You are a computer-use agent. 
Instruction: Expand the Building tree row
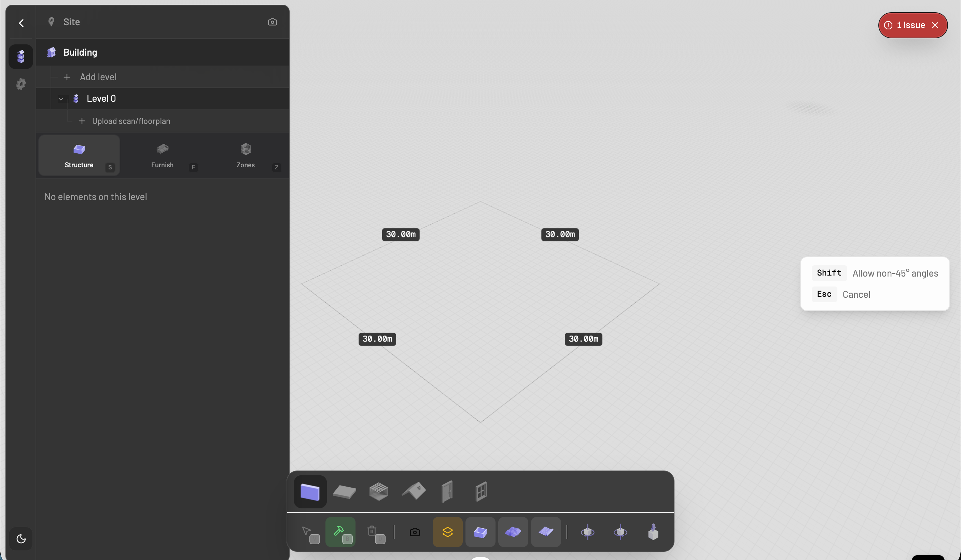pyautogui.click(x=80, y=52)
